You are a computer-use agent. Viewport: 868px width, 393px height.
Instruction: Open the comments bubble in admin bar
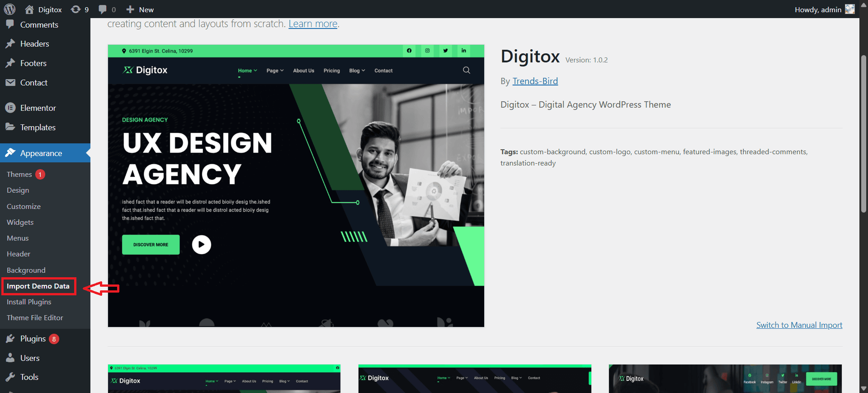click(x=107, y=9)
